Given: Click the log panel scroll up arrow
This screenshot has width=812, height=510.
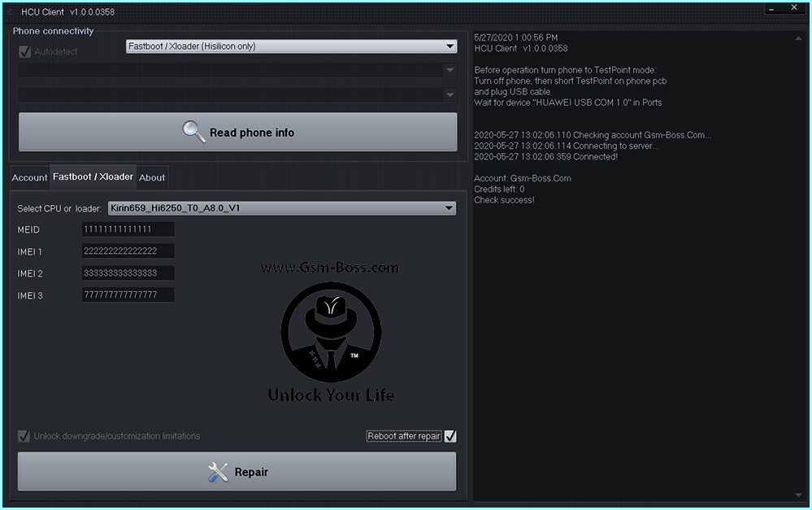Looking at the screenshot, I should pyautogui.click(x=798, y=38).
